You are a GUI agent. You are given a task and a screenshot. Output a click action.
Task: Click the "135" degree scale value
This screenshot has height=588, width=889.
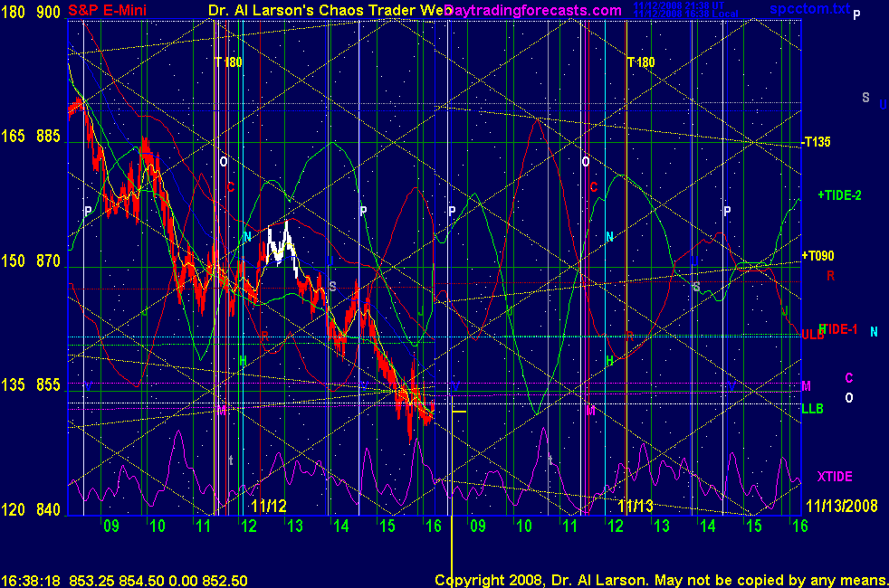click(13, 385)
